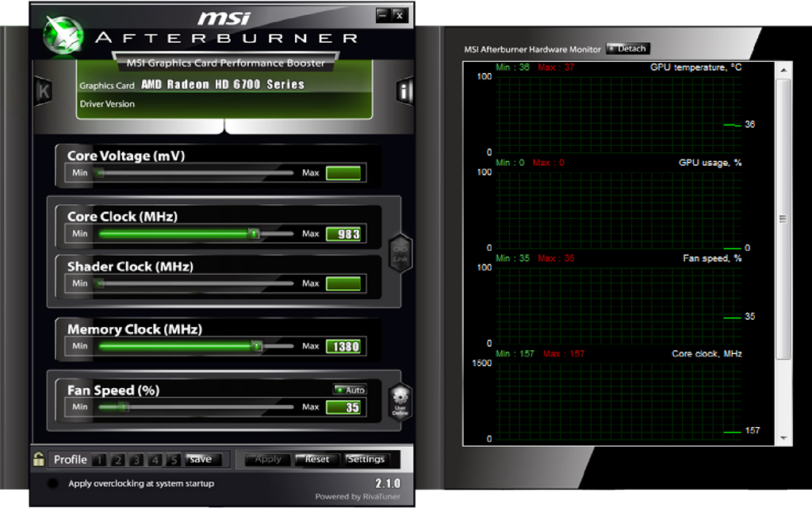
Task: Select profile slot 5
Action: 174,460
